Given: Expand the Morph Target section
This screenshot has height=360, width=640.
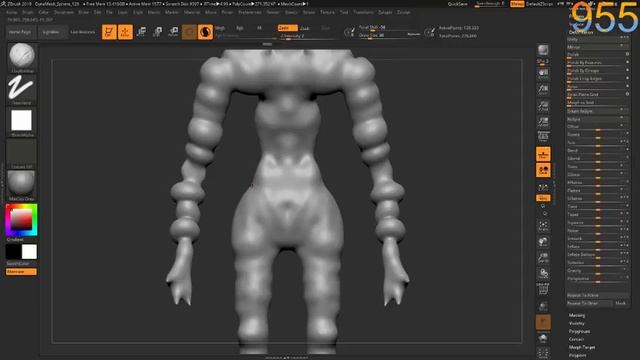Looking at the screenshot, I should tap(582, 347).
